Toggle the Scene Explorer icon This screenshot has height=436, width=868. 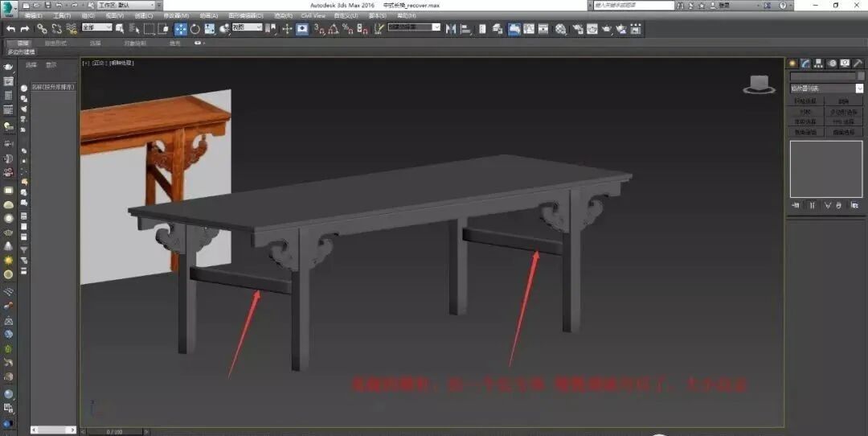(482, 29)
